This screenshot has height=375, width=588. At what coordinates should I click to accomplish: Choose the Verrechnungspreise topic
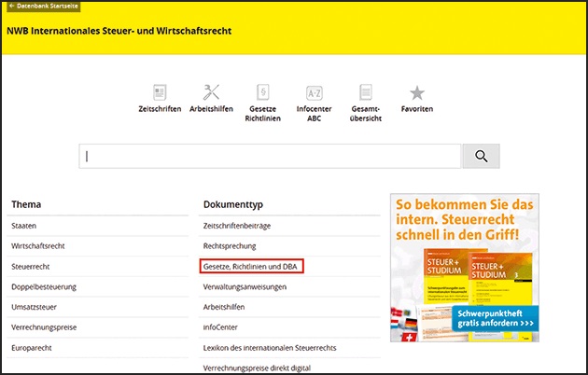pyautogui.click(x=45, y=327)
